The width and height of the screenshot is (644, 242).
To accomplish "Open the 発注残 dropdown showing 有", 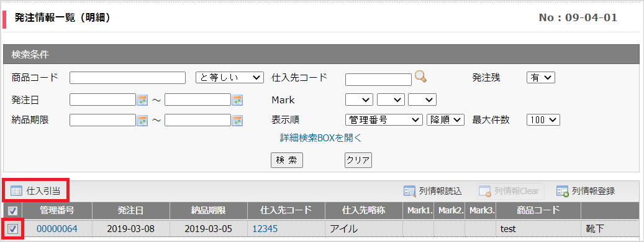I will click(540, 77).
